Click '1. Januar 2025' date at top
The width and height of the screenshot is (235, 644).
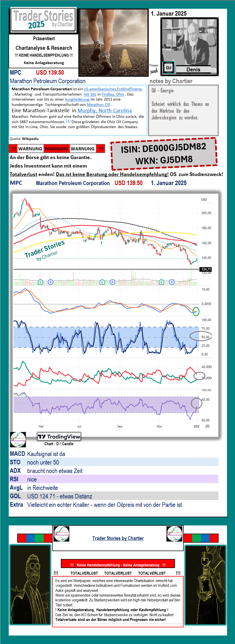[x=169, y=13]
